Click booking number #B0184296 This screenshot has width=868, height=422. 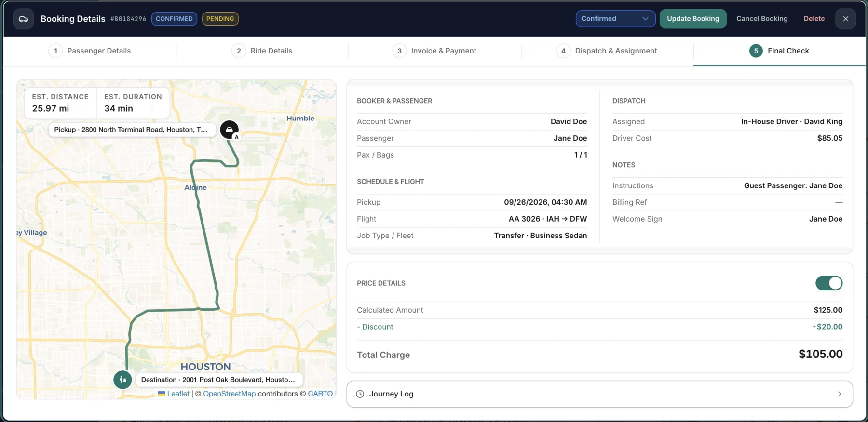[128, 19]
